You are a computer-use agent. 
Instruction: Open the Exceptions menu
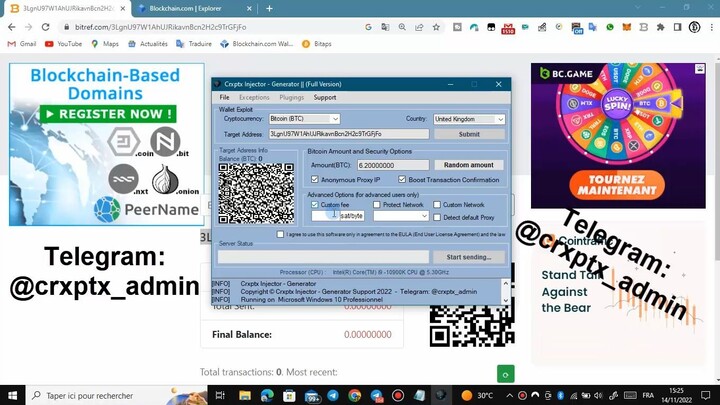(254, 97)
